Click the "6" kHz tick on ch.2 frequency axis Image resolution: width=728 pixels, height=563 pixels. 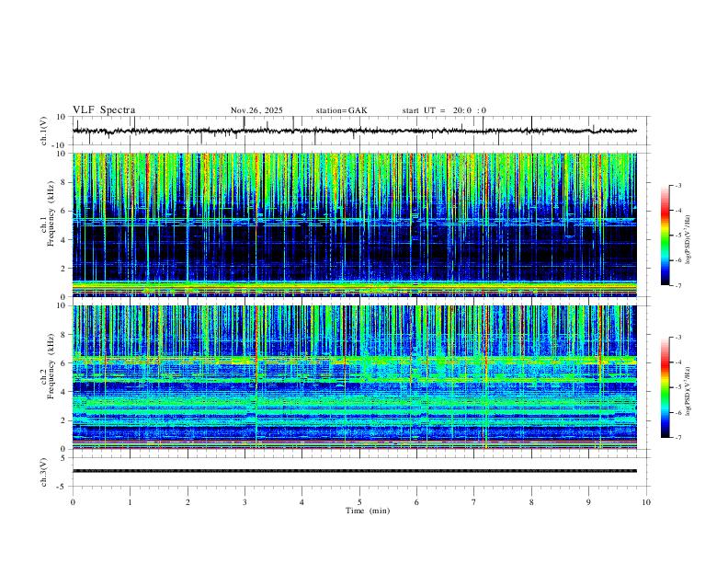[x=63, y=362]
